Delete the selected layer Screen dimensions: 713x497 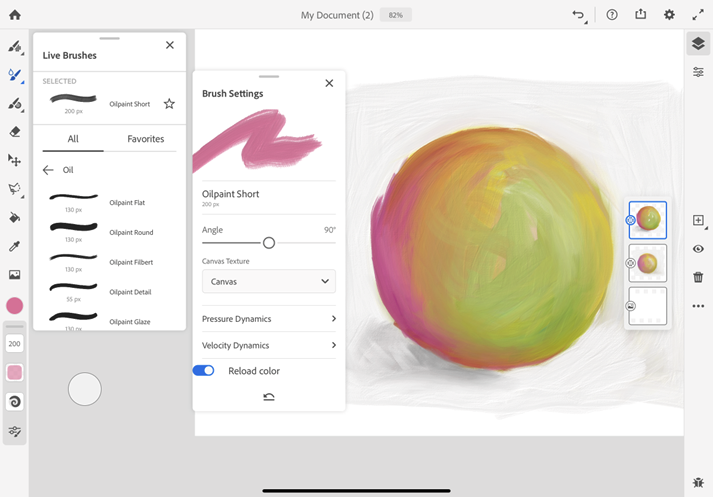[698, 277]
